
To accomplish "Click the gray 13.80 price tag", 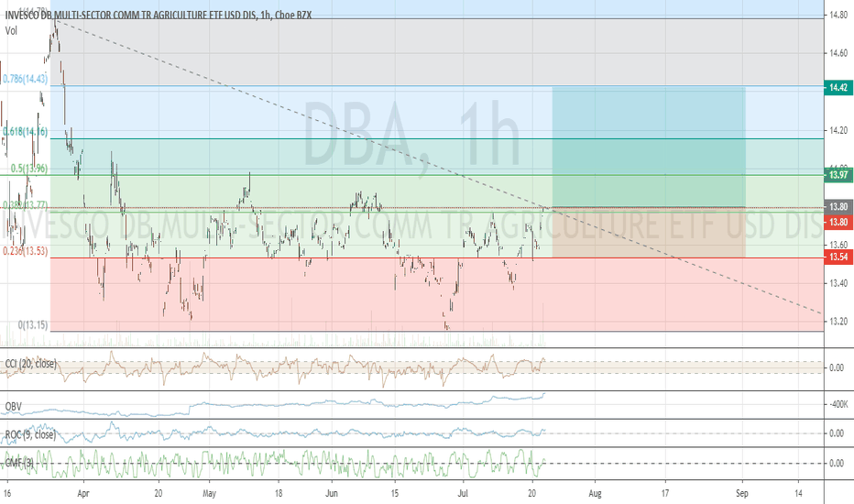I will click(838, 206).
